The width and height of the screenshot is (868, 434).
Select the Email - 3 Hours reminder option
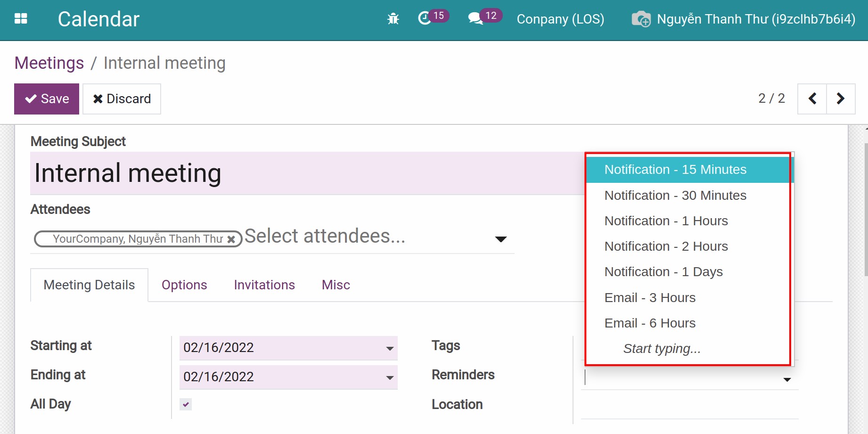(650, 297)
